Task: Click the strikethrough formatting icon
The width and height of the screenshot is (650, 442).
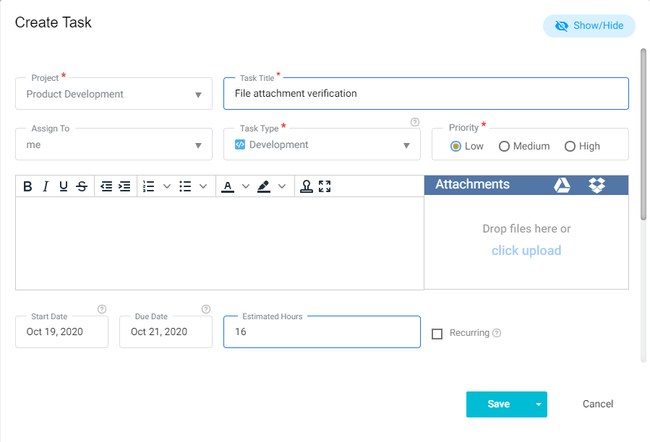Action: pyautogui.click(x=81, y=186)
